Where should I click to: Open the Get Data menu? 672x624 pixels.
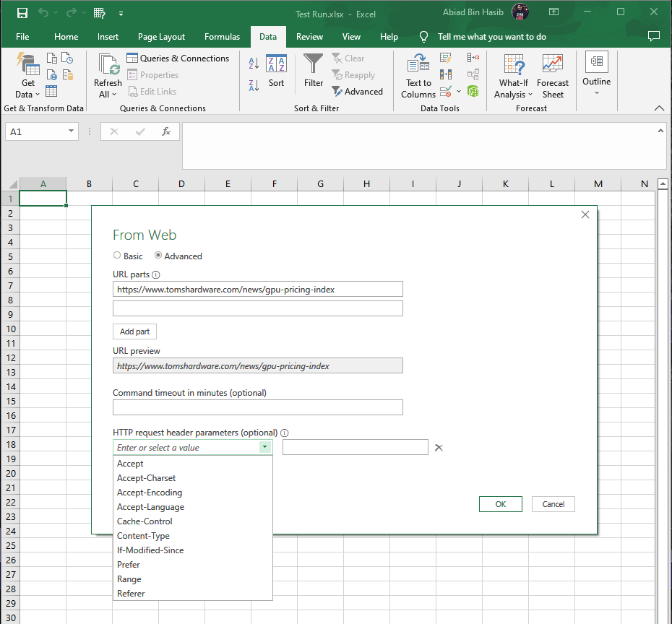coord(28,75)
